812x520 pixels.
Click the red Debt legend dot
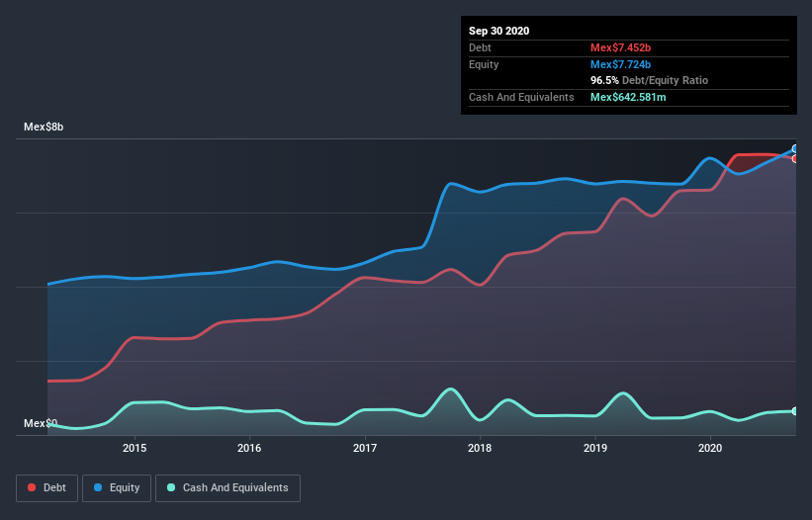click(x=32, y=487)
